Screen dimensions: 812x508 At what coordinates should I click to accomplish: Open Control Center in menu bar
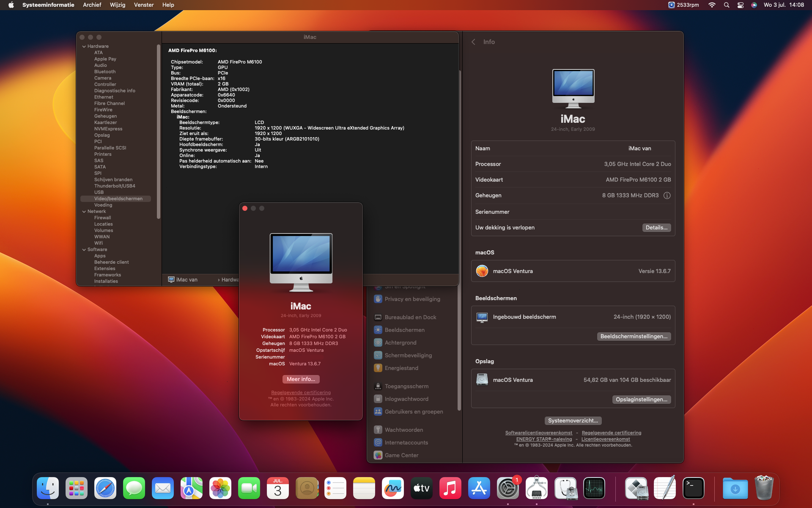[741, 5]
